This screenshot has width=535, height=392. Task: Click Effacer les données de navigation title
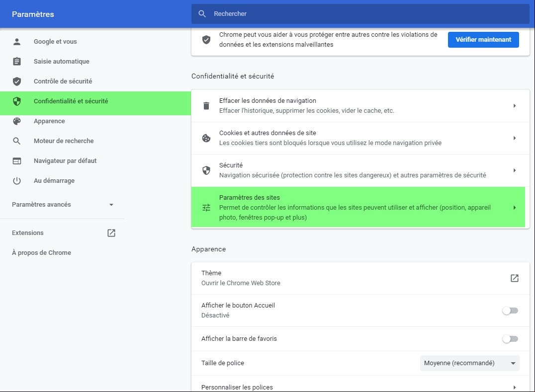tap(267, 100)
